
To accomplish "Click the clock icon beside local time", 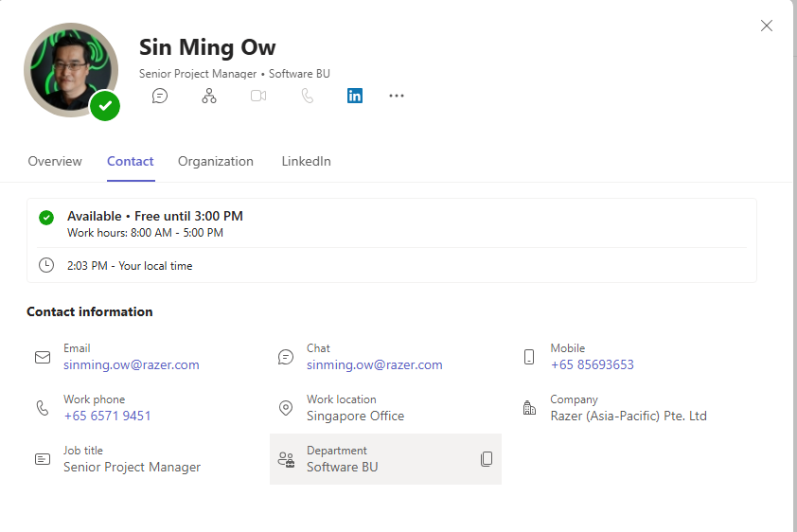I will coord(46,265).
